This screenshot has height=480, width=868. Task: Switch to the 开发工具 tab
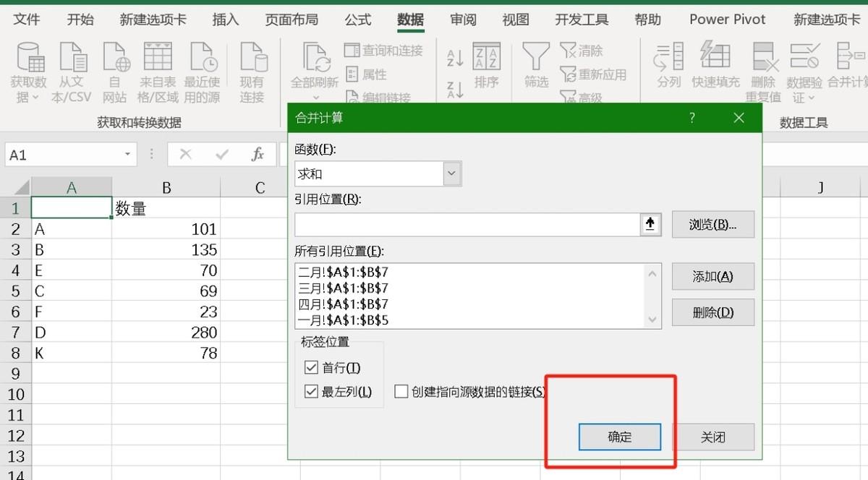click(582, 20)
